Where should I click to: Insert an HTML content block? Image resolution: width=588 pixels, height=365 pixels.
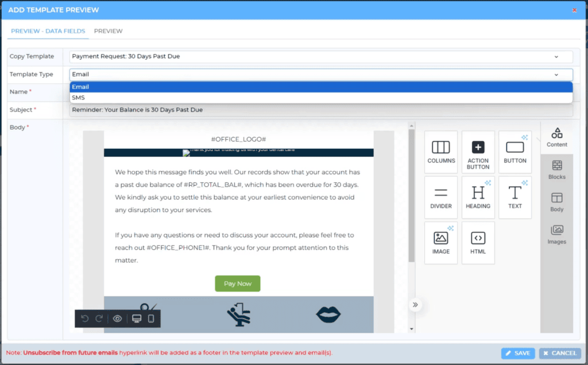[478, 243]
